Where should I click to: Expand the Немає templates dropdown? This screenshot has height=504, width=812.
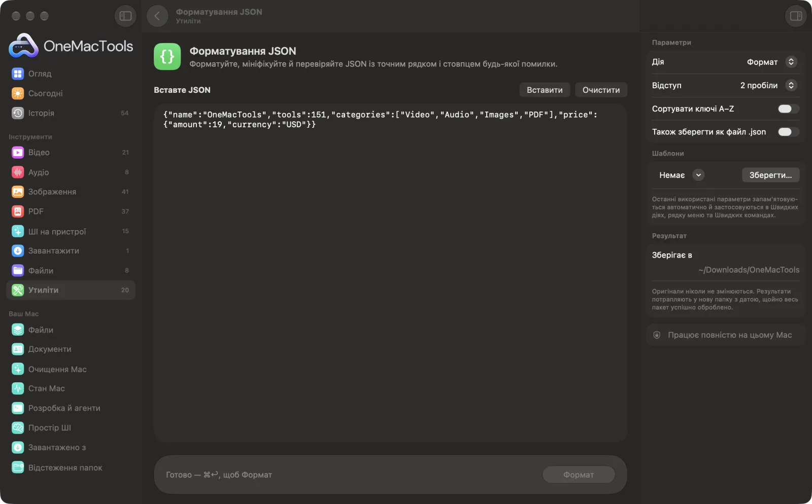[682, 175]
